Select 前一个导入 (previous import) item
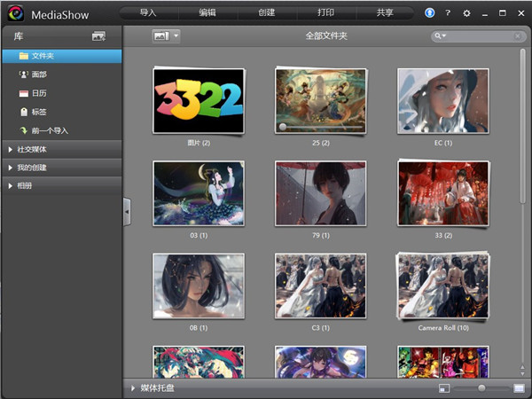 [x=49, y=129]
